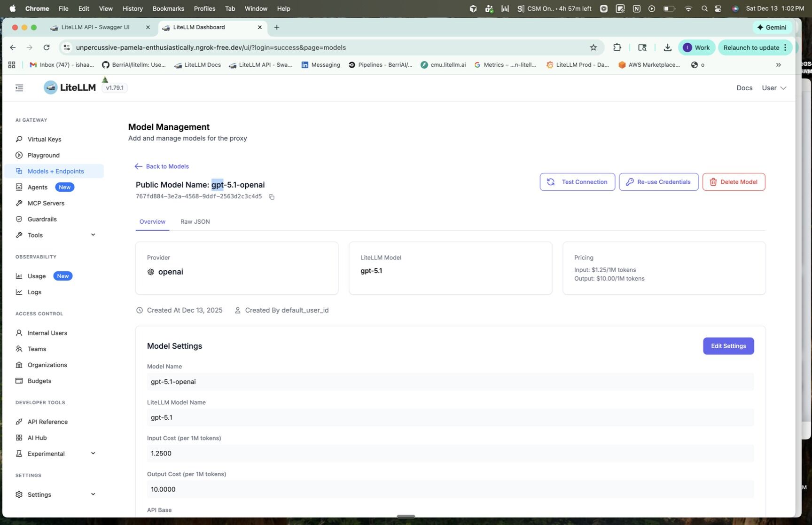Expand the Tools sidebar section
The width and height of the screenshot is (812, 525).
[93, 235]
